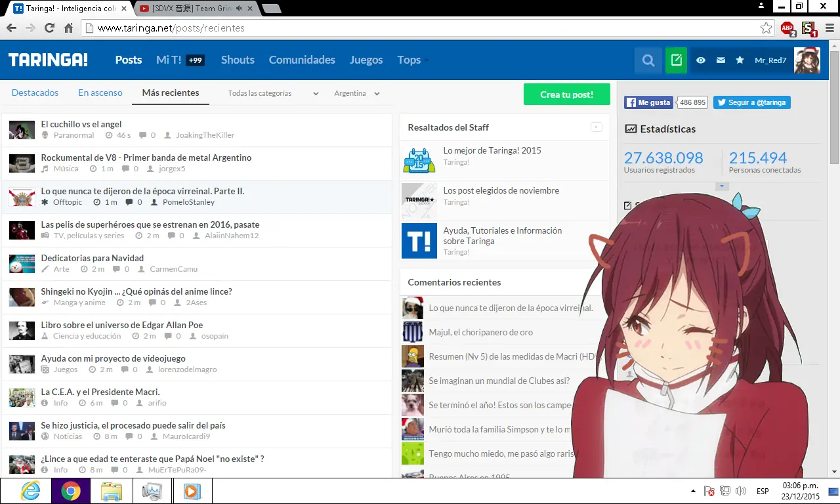Open the Todas las categorías dropdown
This screenshot has height=504, width=840.
coord(273,93)
